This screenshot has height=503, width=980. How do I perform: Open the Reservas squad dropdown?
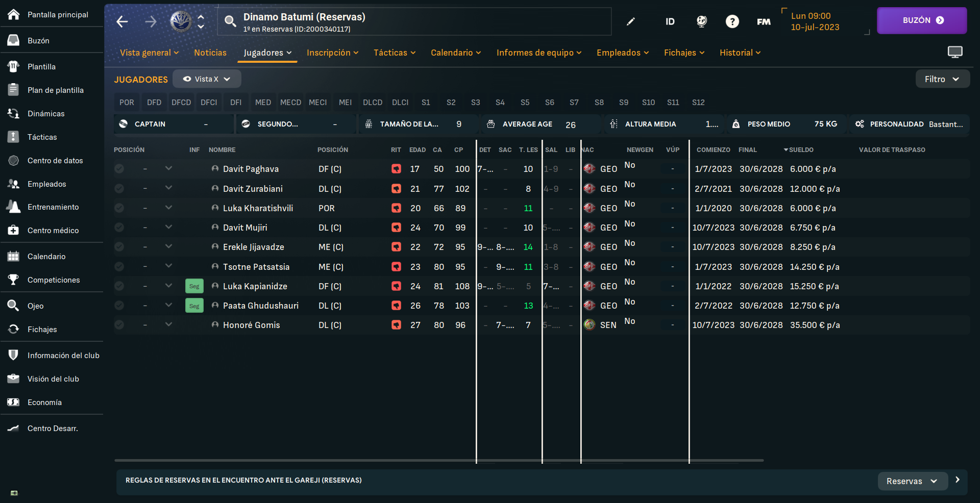[912, 481]
